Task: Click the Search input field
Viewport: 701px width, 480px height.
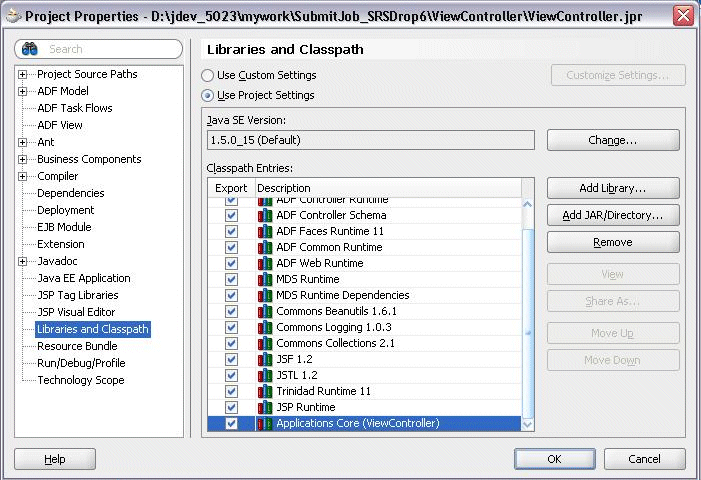Action: click(99, 49)
